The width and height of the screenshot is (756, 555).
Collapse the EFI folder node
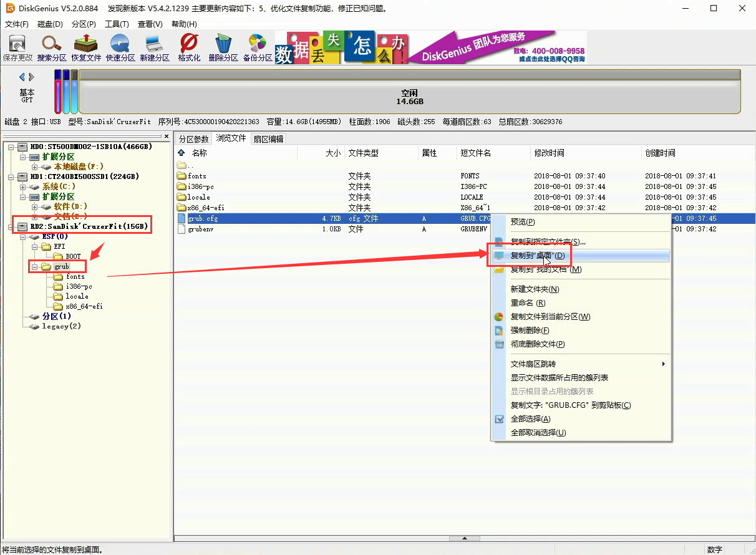[x=34, y=246]
